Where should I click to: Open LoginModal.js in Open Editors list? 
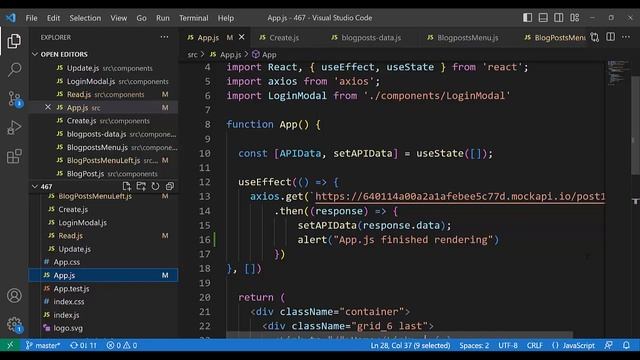(104, 81)
